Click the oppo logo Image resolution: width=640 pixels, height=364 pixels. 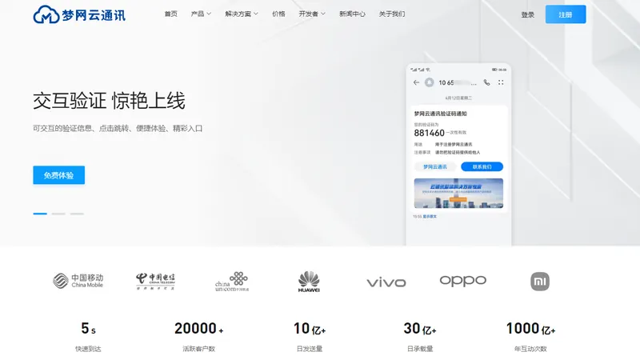[x=463, y=281]
